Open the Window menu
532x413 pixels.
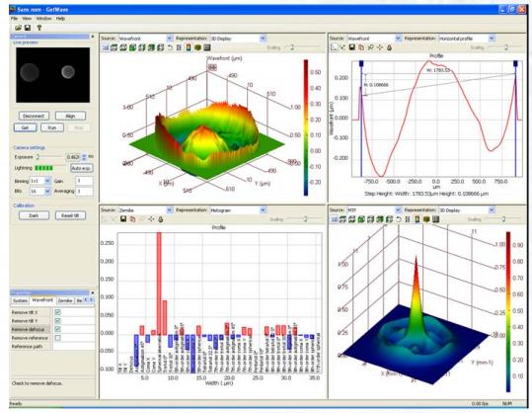tap(43, 19)
